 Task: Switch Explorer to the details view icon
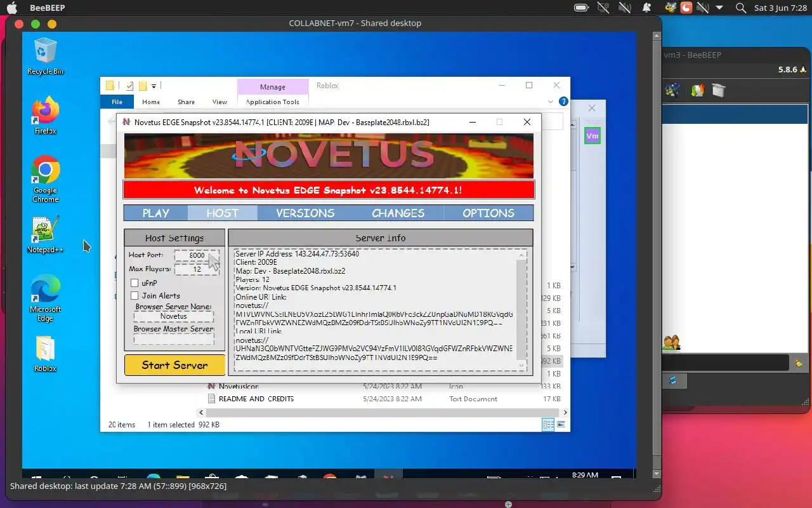[547, 425]
